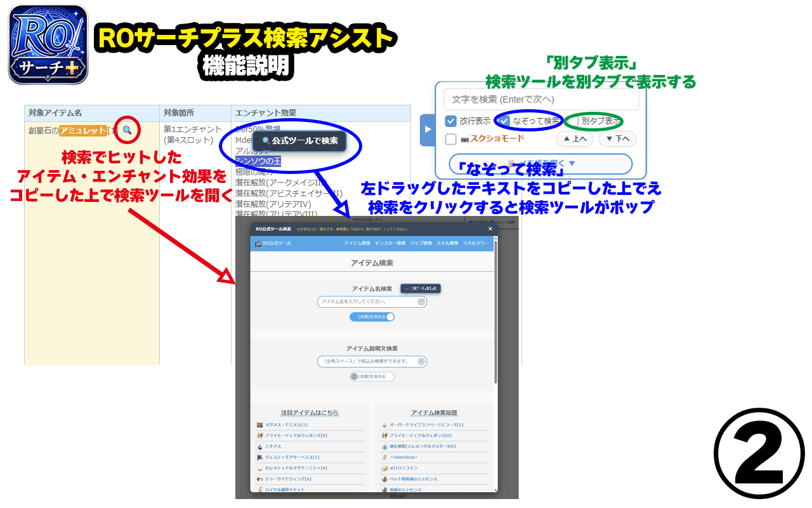Click the popup's vertical scrollbar
812x508 pixels.
[495, 311]
